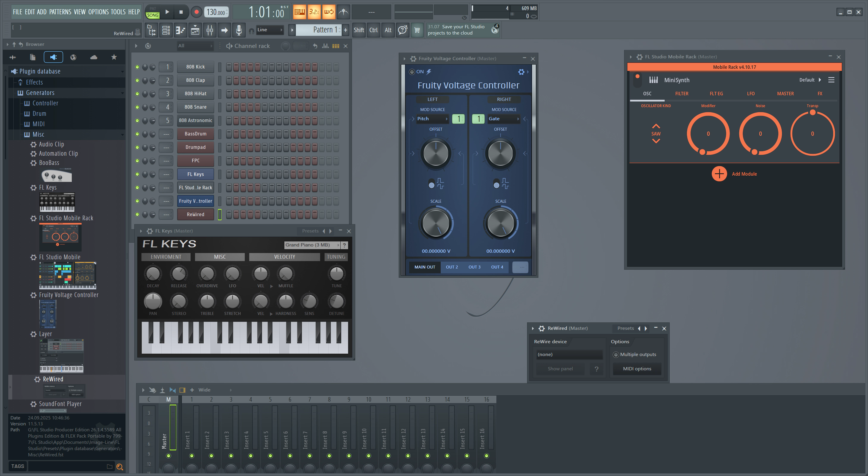This screenshot has width=868, height=476.
Task: Open the Piano roll toolbar icon
Action: [180, 30]
